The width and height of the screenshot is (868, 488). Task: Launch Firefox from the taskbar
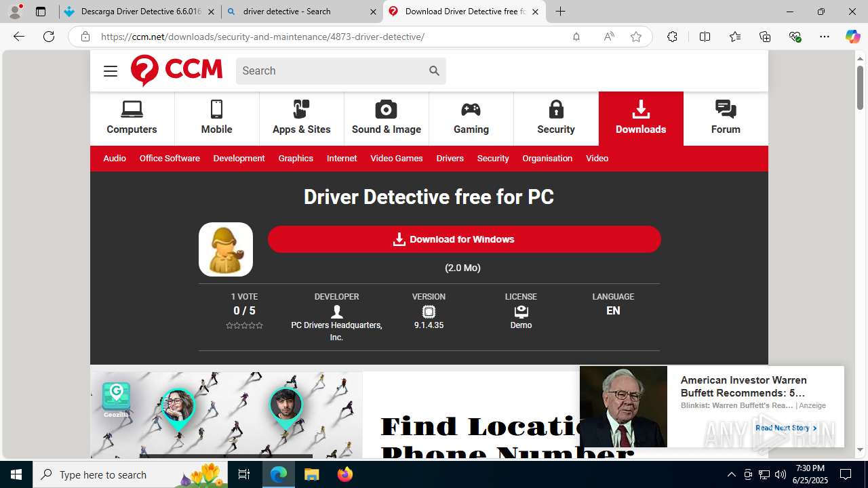click(344, 474)
